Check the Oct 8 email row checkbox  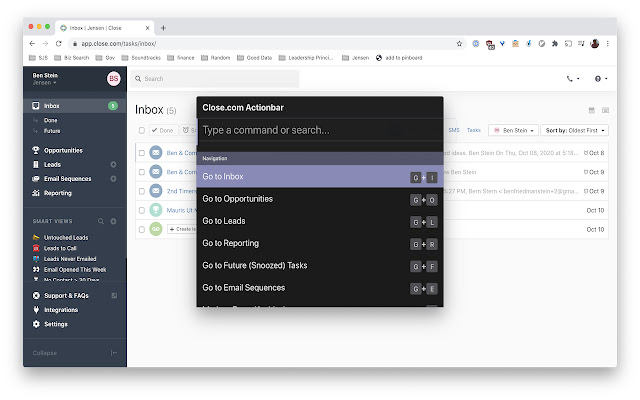pyautogui.click(x=142, y=153)
